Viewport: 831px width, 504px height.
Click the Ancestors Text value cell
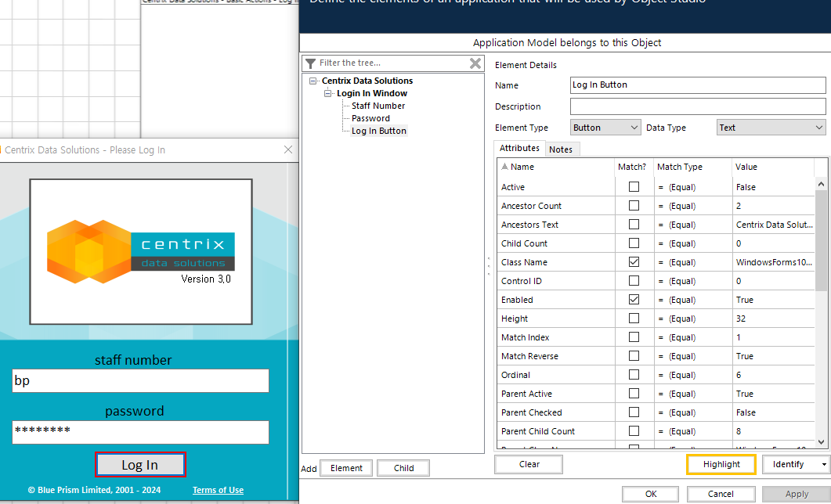pos(774,225)
